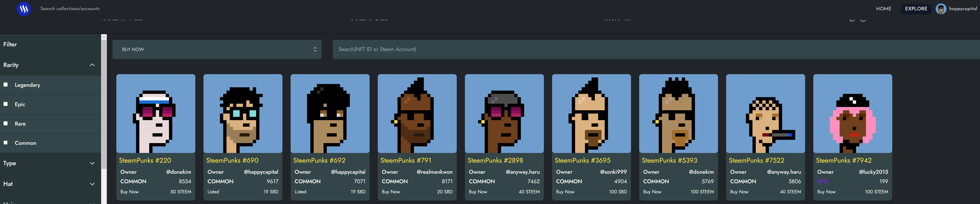Click the SteemPunks #7522 title
980x204 pixels.
pyautogui.click(x=757, y=161)
